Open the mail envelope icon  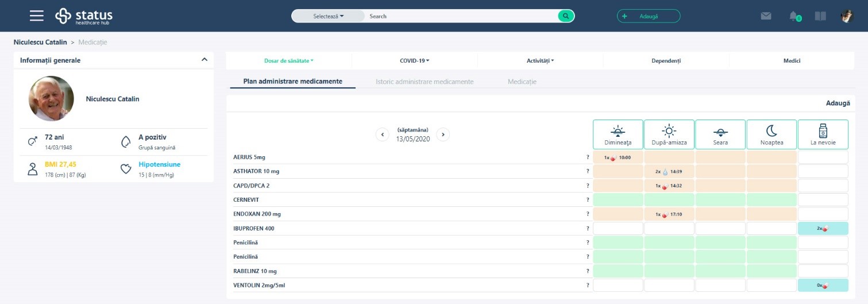coord(766,16)
